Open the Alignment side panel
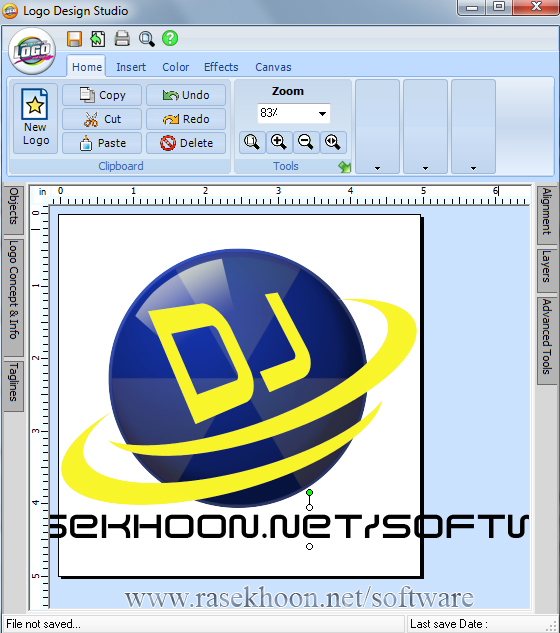 point(546,214)
